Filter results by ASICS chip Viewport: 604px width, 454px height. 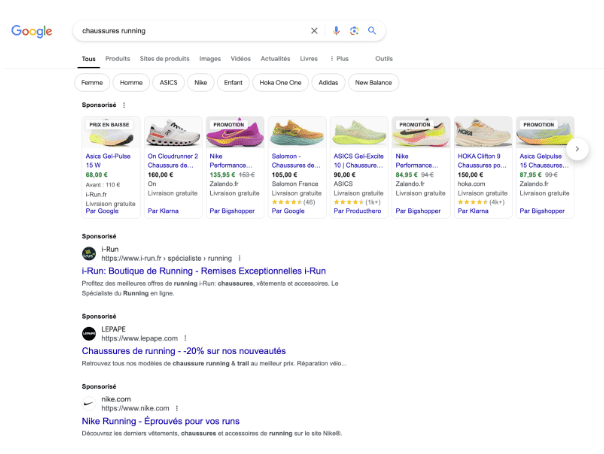coord(168,82)
